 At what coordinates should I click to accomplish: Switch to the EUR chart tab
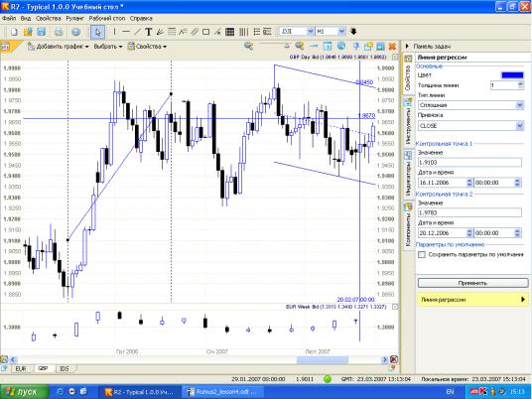[x=21, y=368]
